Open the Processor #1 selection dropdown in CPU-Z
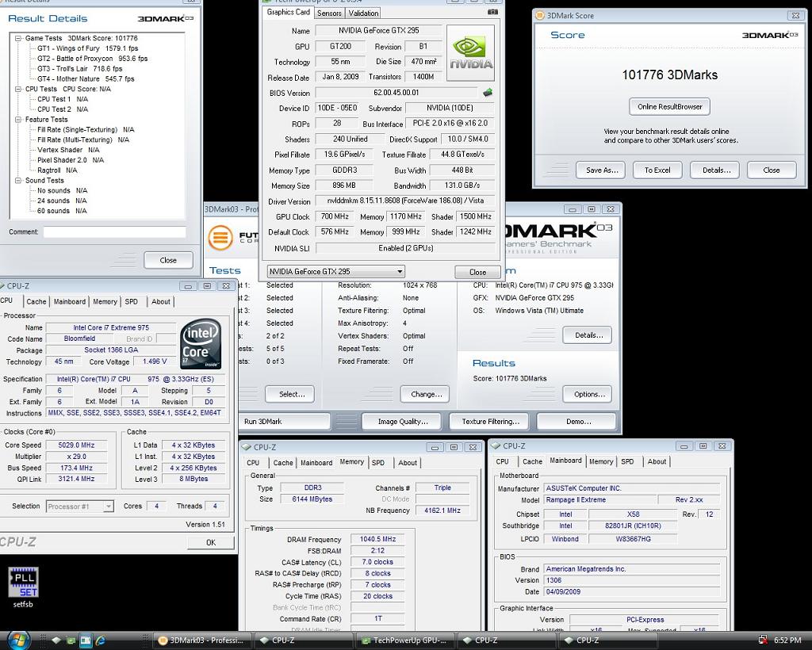The height and width of the screenshot is (650, 812). 80,507
